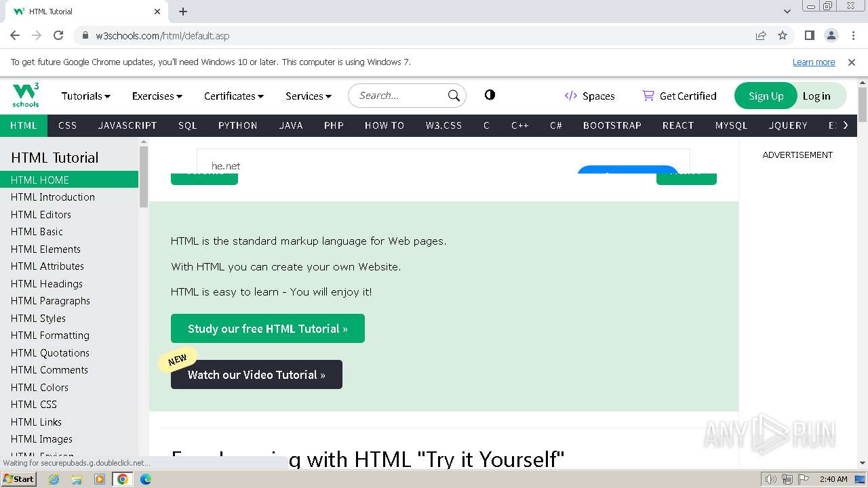
Task: Select the JAVASCRIPT topic tab
Action: click(127, 125)
